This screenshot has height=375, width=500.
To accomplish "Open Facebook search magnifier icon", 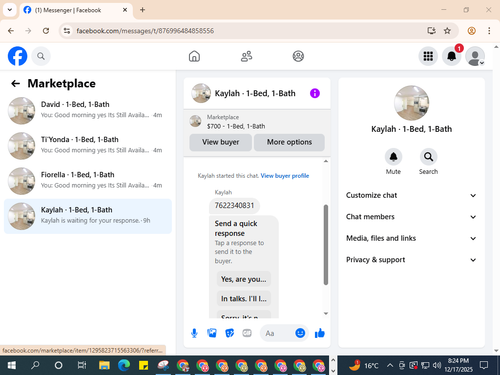I will [x=41, y=56].
